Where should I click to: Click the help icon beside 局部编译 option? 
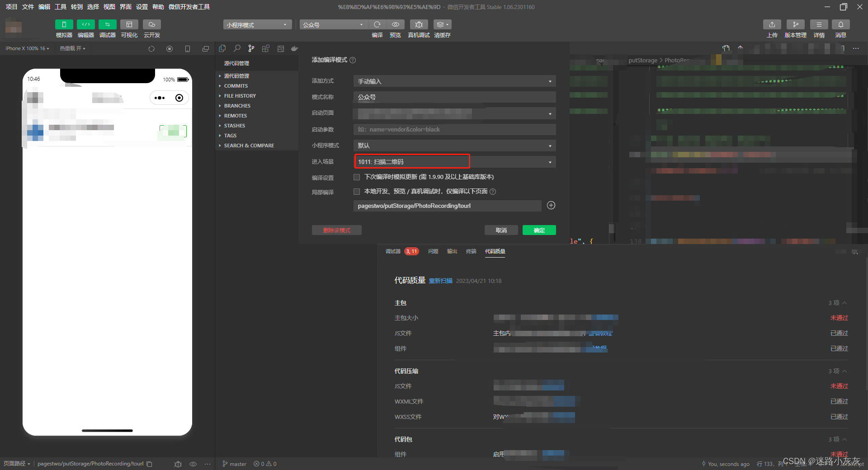pyautogui.click(x=493, y=192)
